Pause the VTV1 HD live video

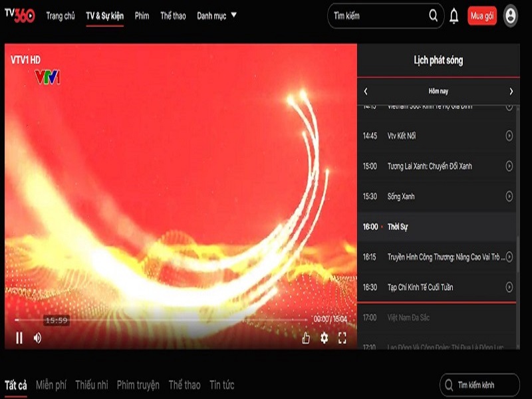tap(19, 338)
